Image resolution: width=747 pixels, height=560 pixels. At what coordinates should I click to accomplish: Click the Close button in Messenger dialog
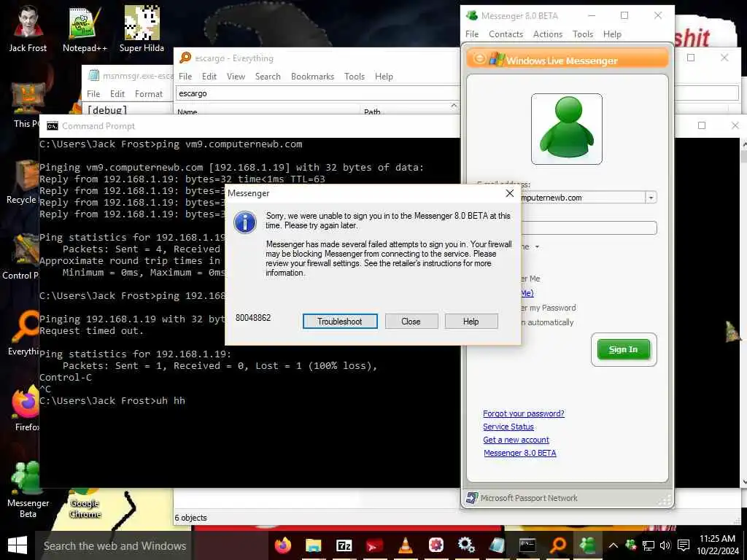[411, 322]
